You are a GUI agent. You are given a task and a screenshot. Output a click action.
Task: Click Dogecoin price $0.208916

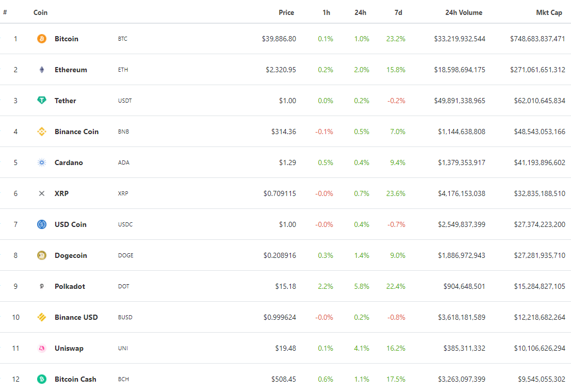click(280, 255)
